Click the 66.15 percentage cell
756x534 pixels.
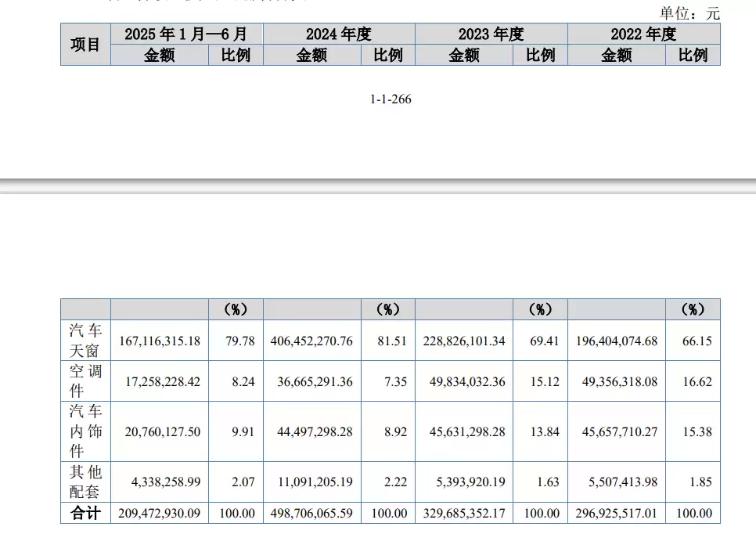pyautogui.click(x=693, y=341)
